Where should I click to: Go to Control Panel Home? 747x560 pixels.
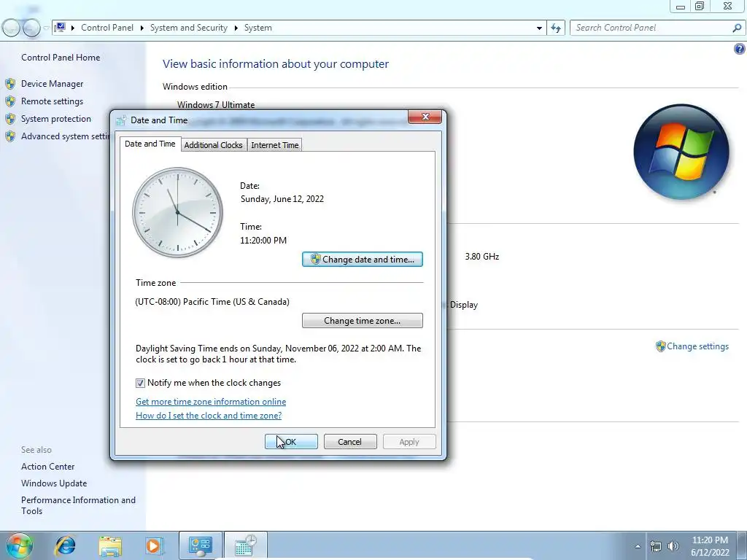point(61,57)
